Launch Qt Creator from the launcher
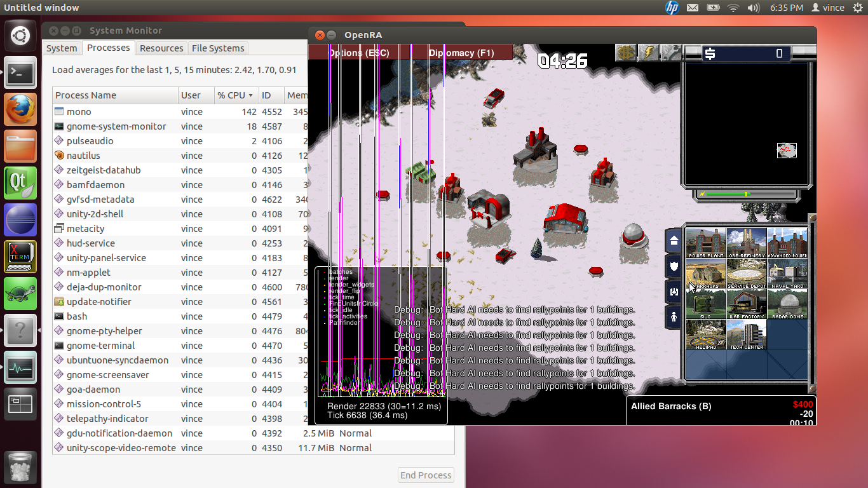Screen dimensions: 868x488 pyautogui.click(x=20, y=183)
